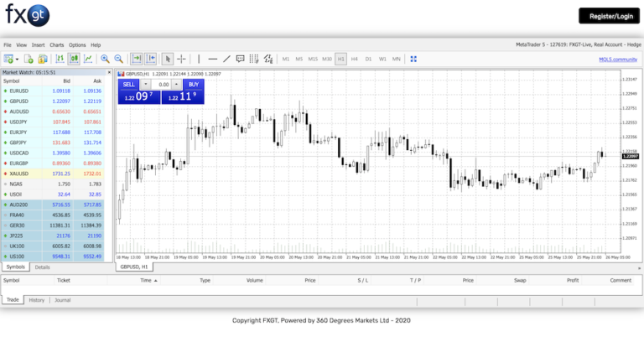Decrease trade volume with down arrow

click(x=147, y=85)
